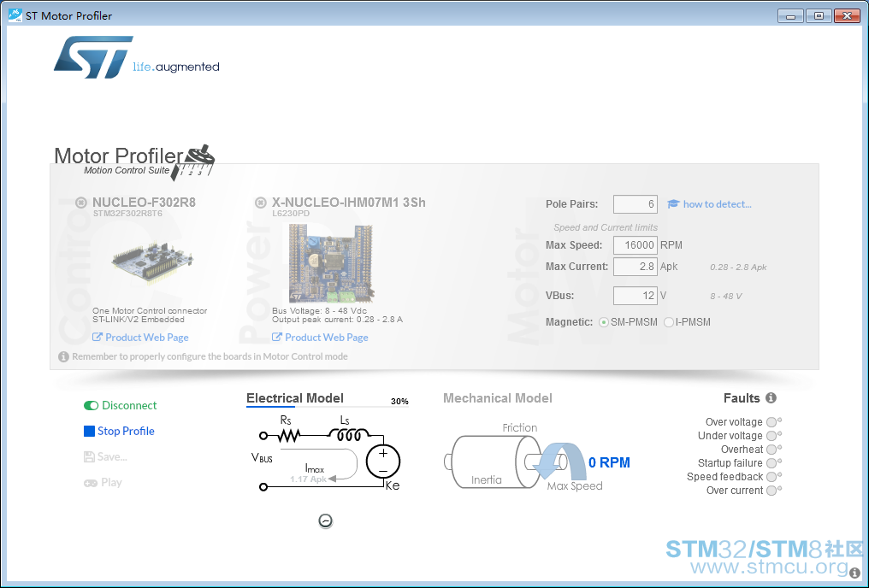Viewport: 869px width, 588px height.
Task: Click the X-NUCLEO-IHM07M1 board selector icon
Action: click(261, 203)
